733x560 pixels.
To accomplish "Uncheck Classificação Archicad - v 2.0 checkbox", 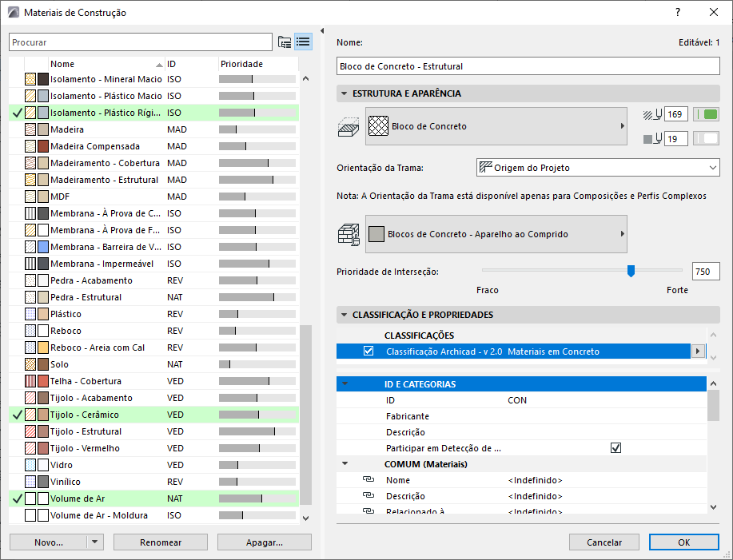I will (x=368, y=351).
